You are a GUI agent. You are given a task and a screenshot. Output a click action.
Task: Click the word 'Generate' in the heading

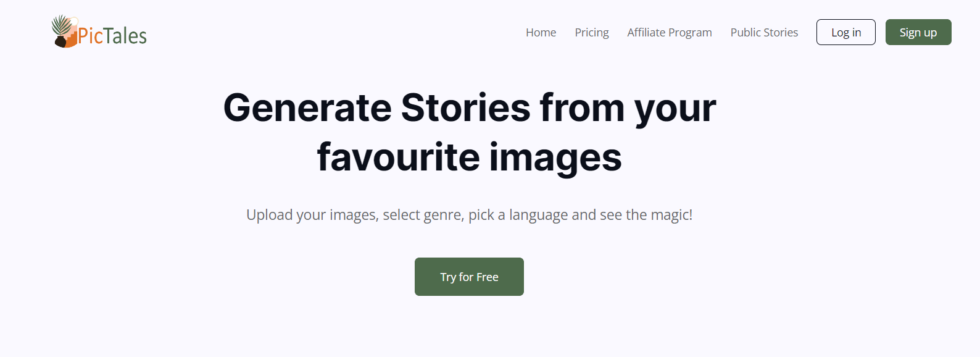[x=307, y=108]
